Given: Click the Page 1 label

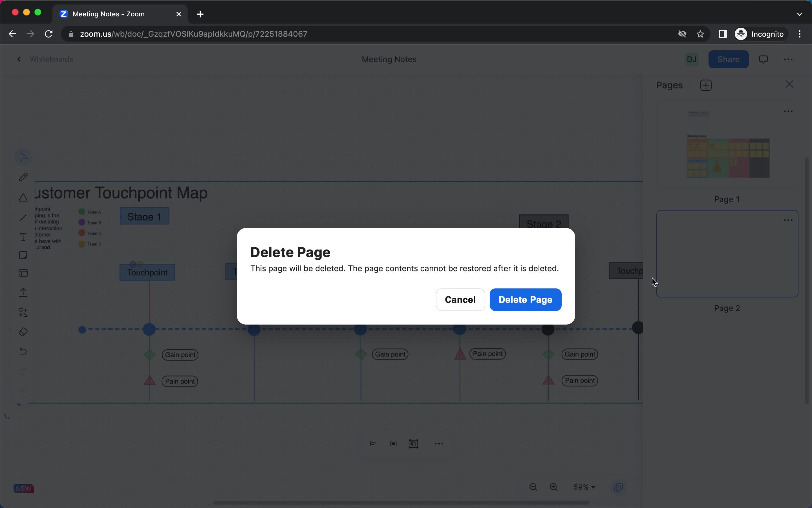Looking at the screenshot, I should pos(727,199).
